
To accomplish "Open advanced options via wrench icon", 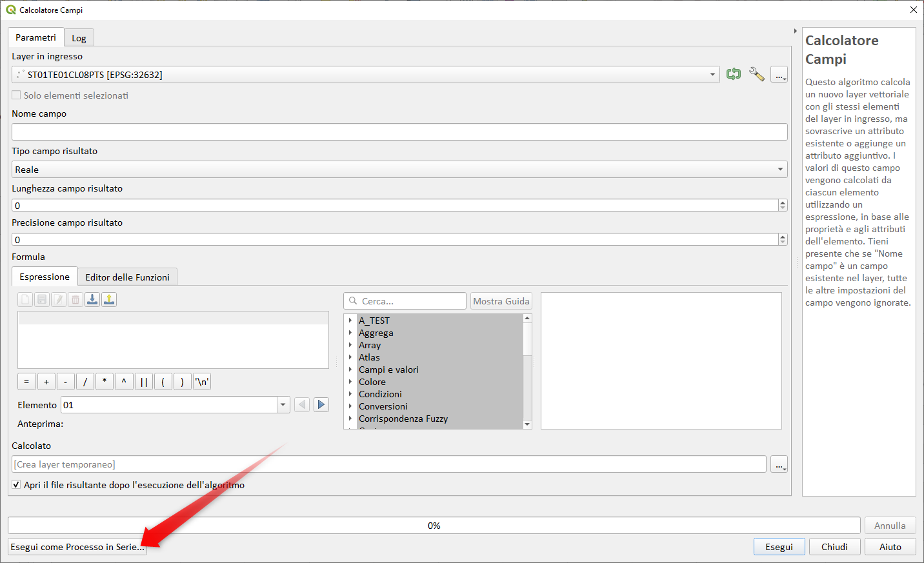I will pyautogui.click(x=756, y=74).
